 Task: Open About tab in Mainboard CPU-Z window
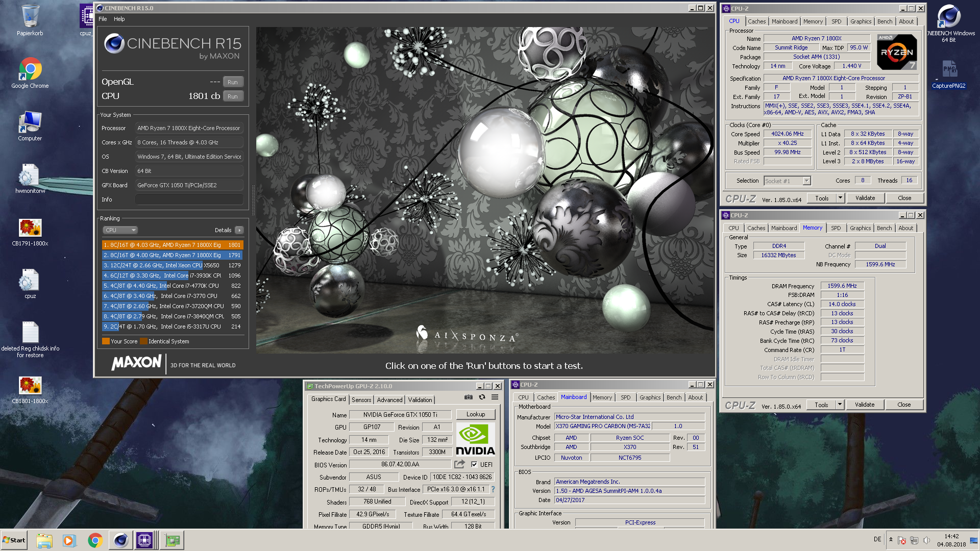[x=695, y=397]
